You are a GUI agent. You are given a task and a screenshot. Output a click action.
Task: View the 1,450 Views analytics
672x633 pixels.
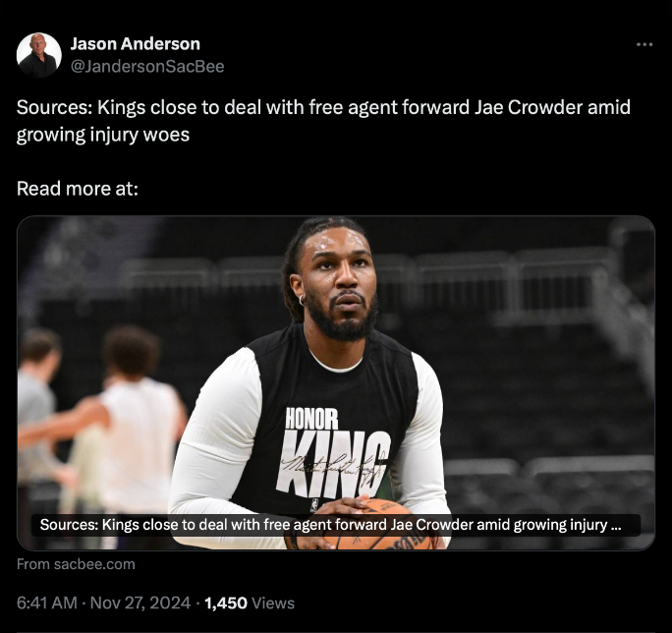pyautogui.click(x=250, y=603)
